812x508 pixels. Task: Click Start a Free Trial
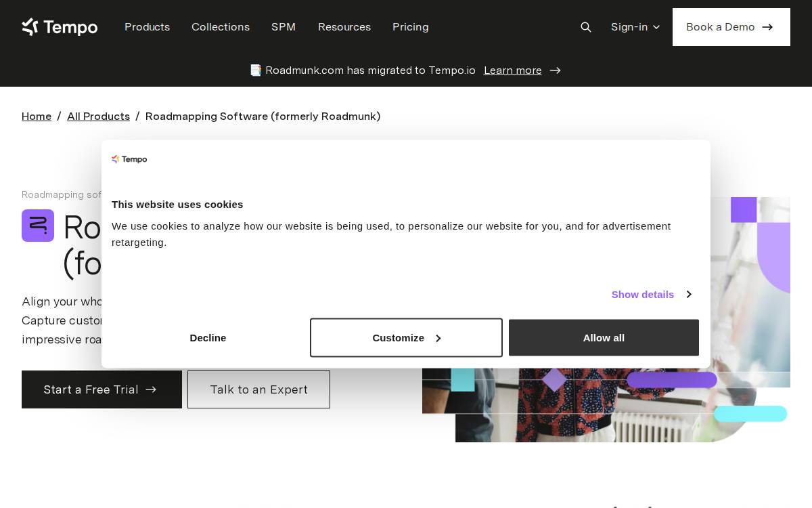pyautogui.click(x=101, y=389)
